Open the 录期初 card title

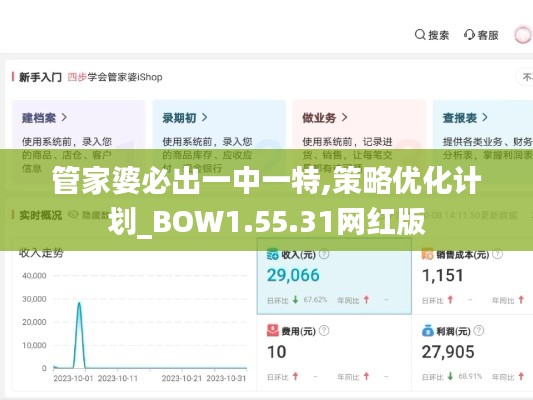pyautogui.click(x=179, y=118)
